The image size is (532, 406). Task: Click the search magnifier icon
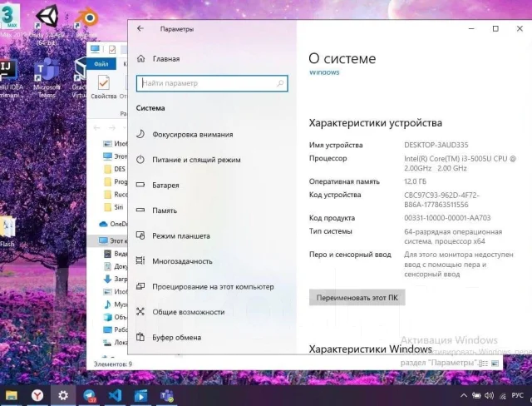click(x=280, y=83)
